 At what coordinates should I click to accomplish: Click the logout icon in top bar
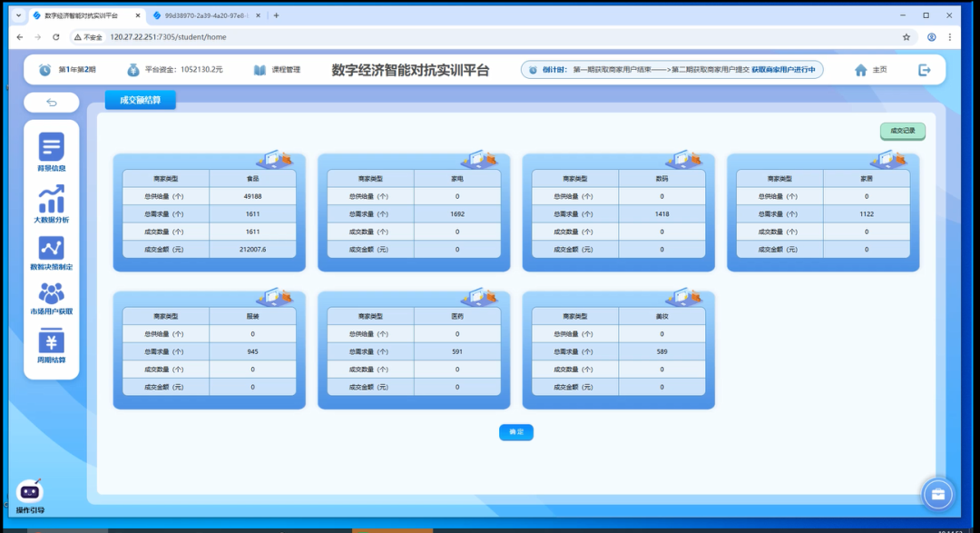pos(925,70)
